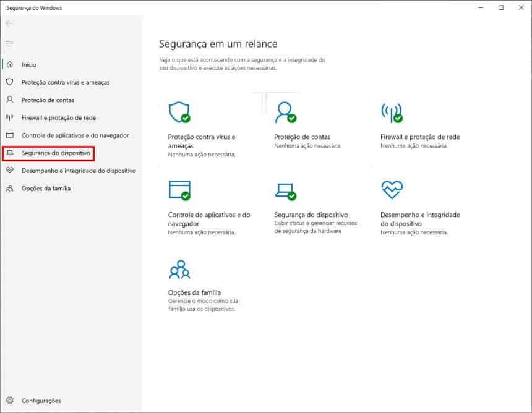Click the laptop icon for Segurança do dispositivo in the sidebar
The width and height of the screenshot is (532, 413).
click(10, 153)
